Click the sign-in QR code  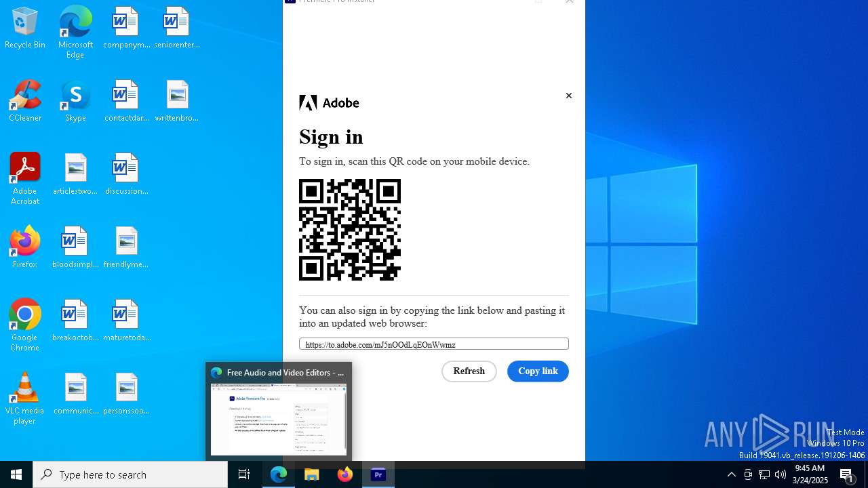pos(350,230)
